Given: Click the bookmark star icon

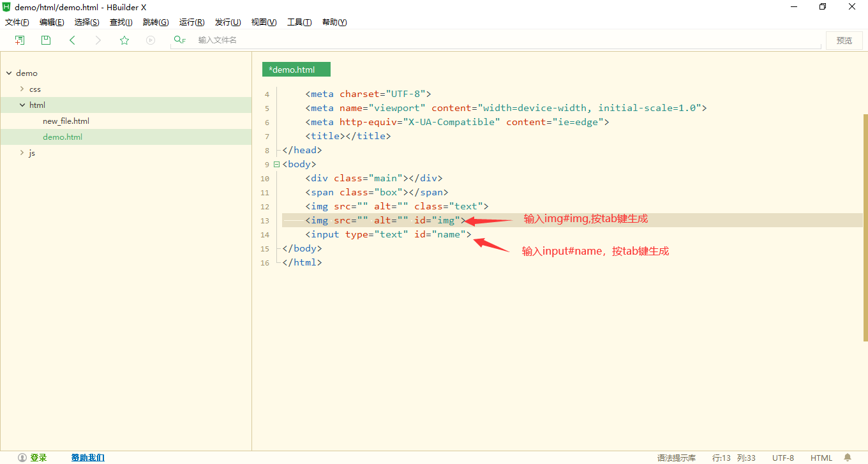Looking at the screenshot, I should pos(124,40).
